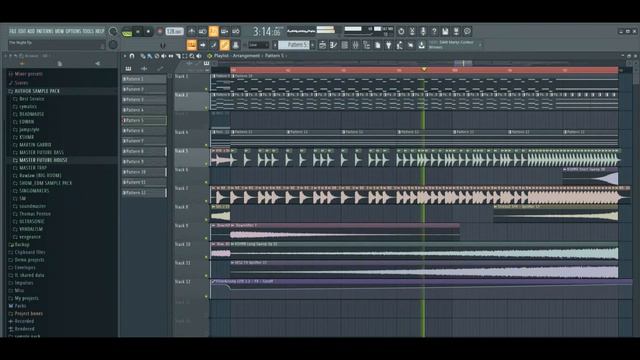Select the playlist slice tool
This screenshot has height=360, width=640.
pyautogui.click(x=178, y=56)
